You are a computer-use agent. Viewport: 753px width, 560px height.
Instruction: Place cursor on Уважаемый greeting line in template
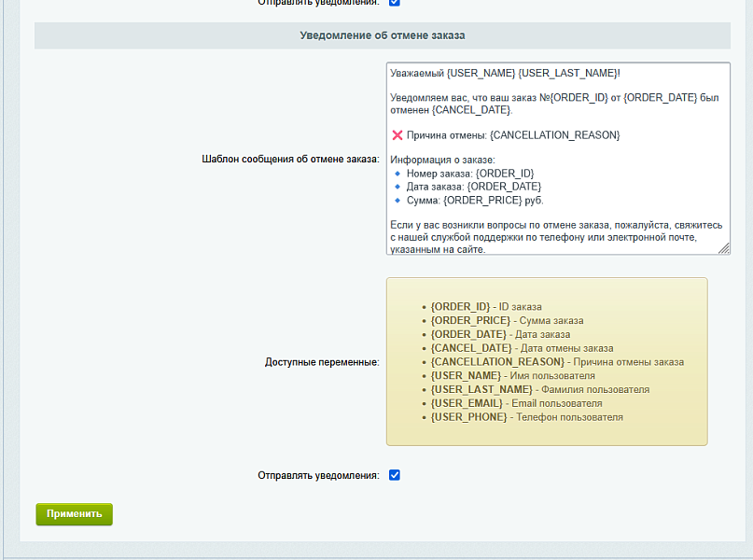point(505,73)
